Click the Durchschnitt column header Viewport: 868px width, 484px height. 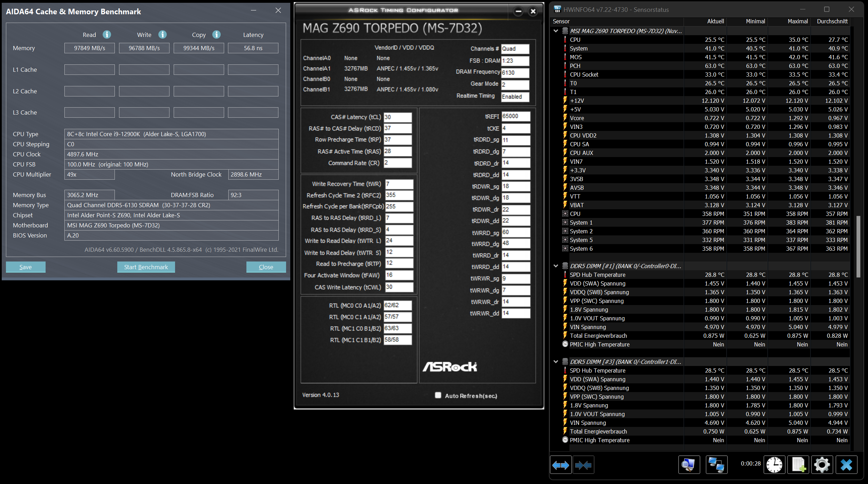(x=832, y=22)
